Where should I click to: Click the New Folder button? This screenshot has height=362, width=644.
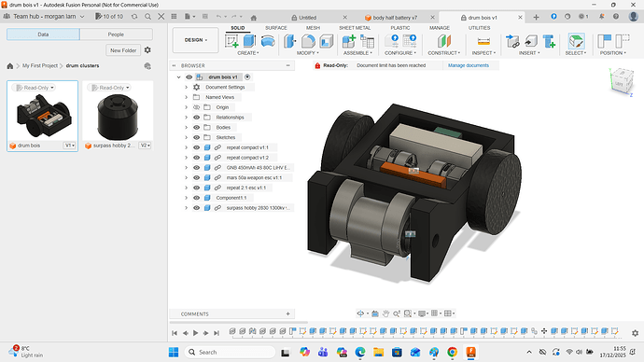pyautogui.click(x=123, y=50)
